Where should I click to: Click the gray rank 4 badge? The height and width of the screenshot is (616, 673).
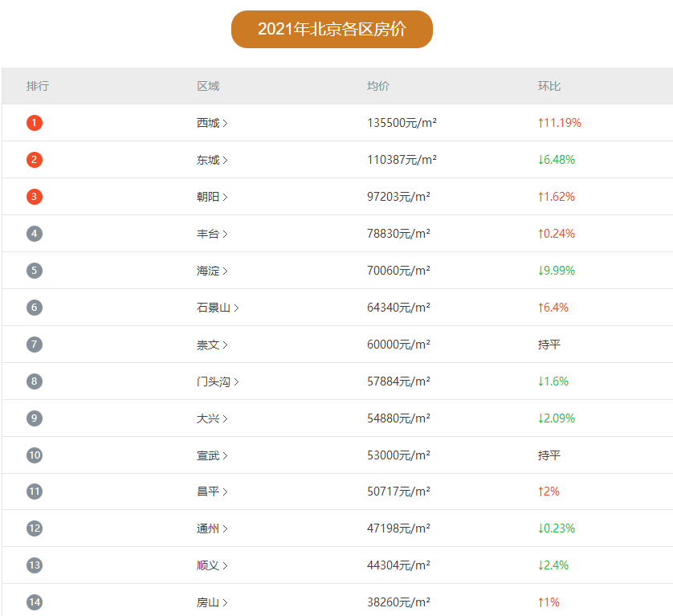(34, 234)
